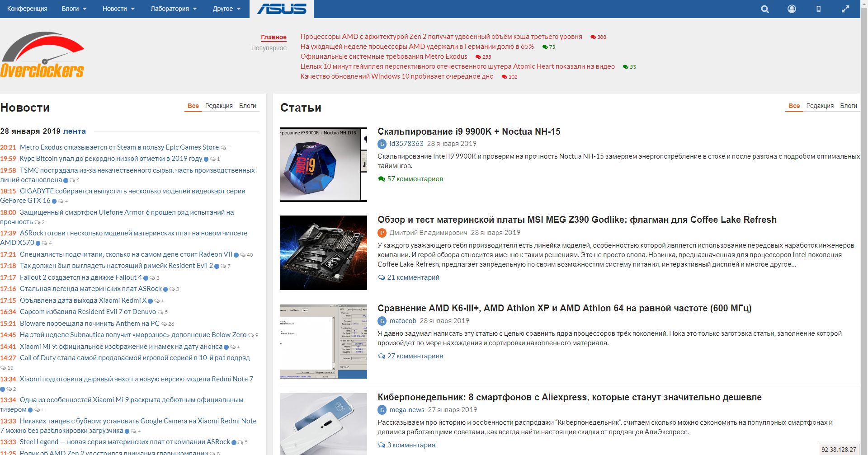Open author profile mega-news

407,410
